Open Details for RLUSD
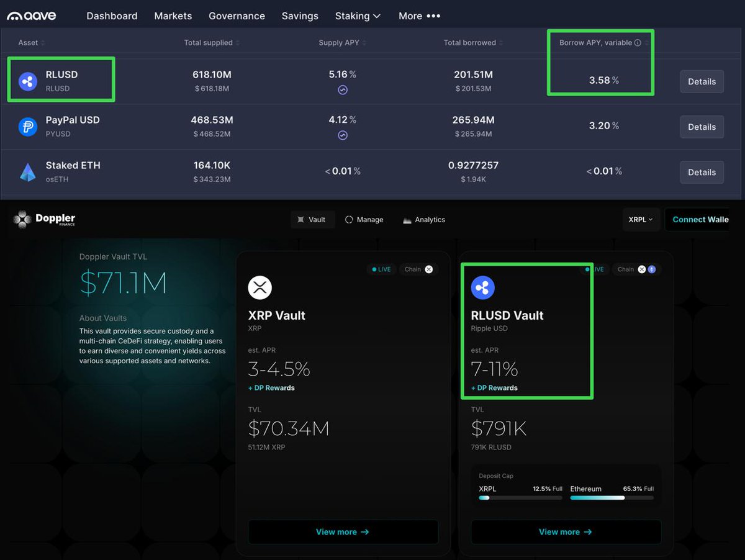 pyautogui.click(x=702, y=81)
